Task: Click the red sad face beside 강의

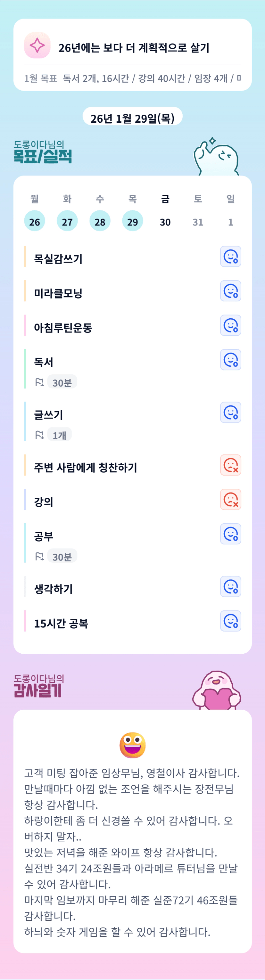Action: (x=230, y=500)
